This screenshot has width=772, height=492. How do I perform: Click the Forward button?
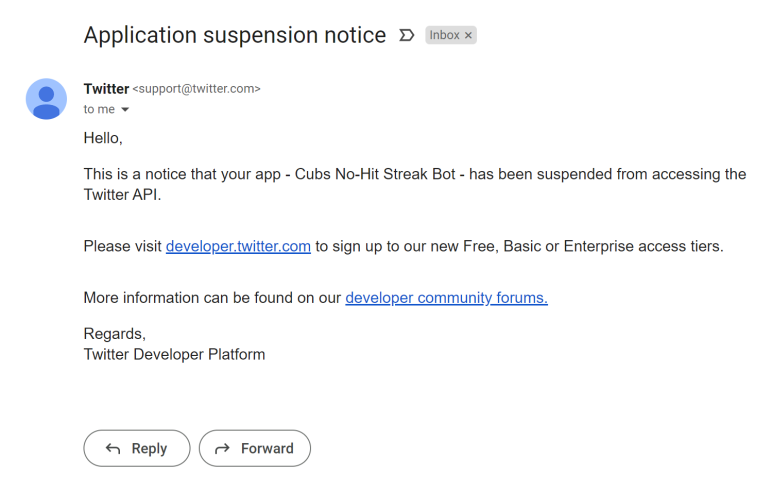pos(255,448)
